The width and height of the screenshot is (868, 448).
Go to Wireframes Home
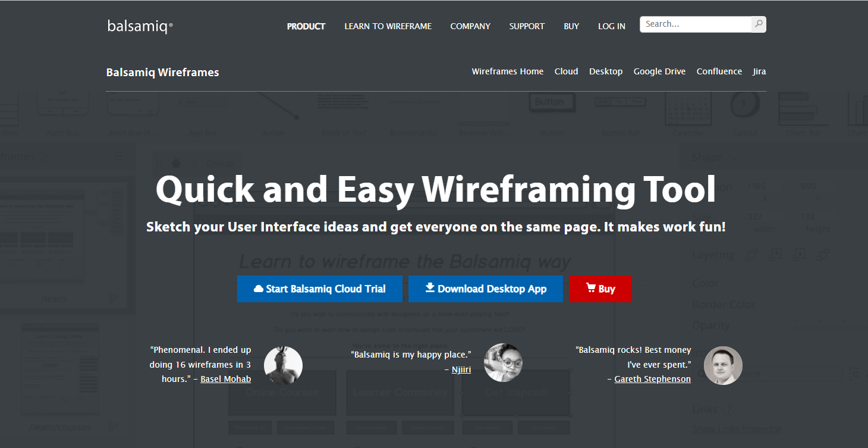coord(508,71)
